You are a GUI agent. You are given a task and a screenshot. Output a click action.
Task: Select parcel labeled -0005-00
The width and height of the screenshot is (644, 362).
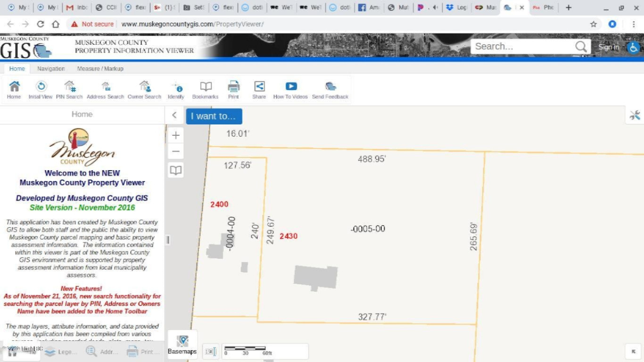click(368, 229)
